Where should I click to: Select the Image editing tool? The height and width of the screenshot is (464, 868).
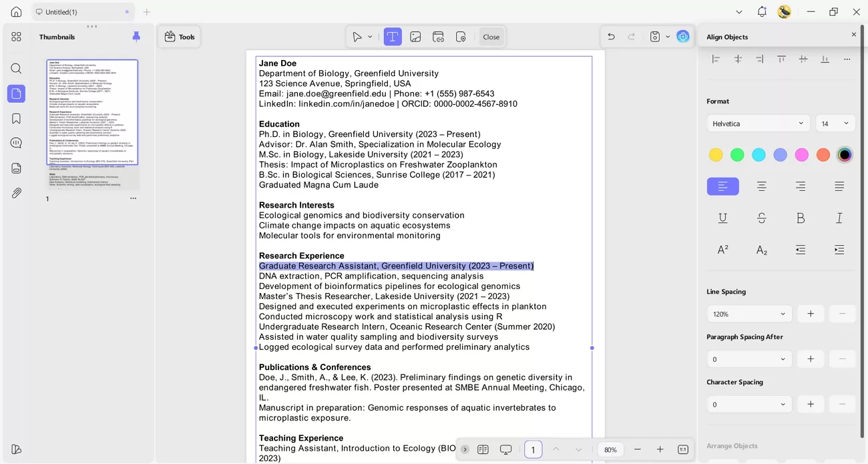click(415, 37)
